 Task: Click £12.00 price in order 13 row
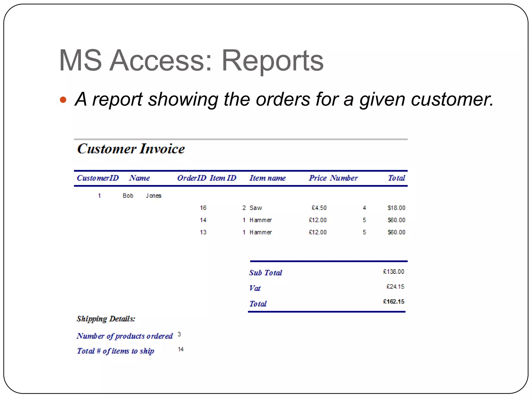317,232
